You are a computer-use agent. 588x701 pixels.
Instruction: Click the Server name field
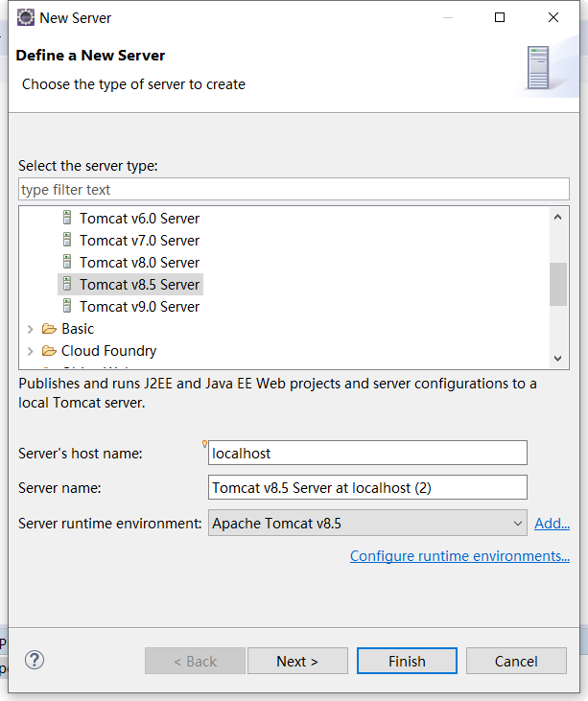[367, 487]
